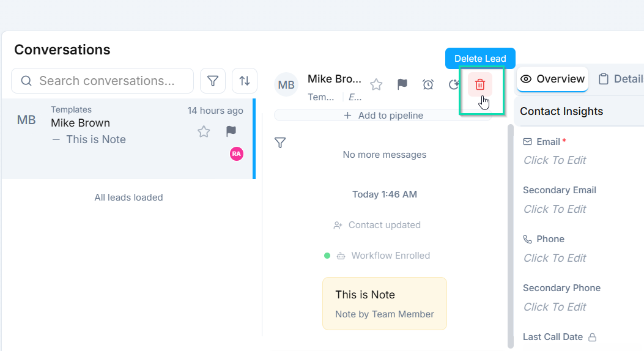Click the RA assignee avatar badge
Image resolution: width=644 pixels, height=351 pixels.
click(x=237, y=153)
